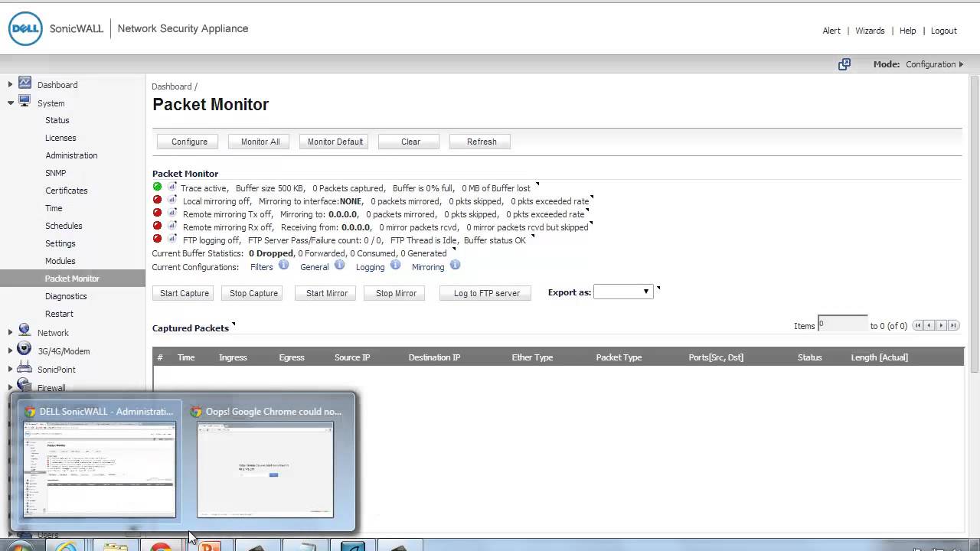Open the Export as dropdown
The image size is (980, 551).
click(623, 292)
